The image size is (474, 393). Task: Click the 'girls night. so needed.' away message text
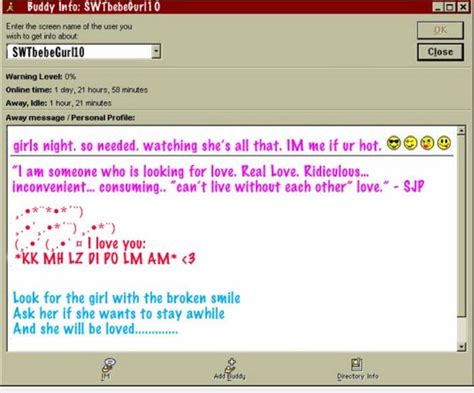[76, 146]
